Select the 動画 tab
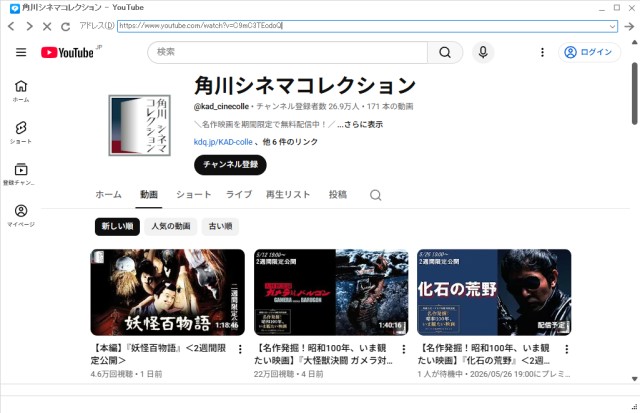Screen dimensions: 640x413 click(149, 195)
